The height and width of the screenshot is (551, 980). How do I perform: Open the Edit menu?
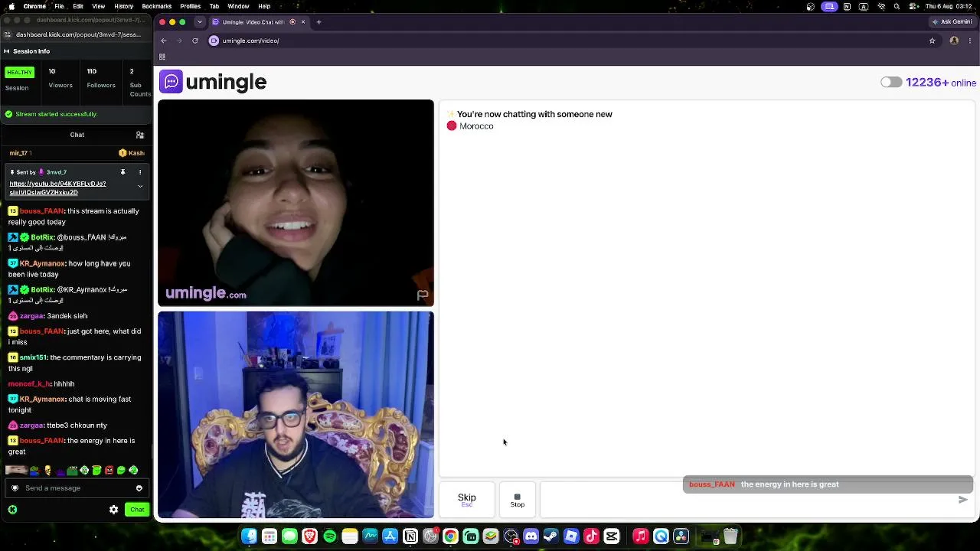[x=78, y=6]
